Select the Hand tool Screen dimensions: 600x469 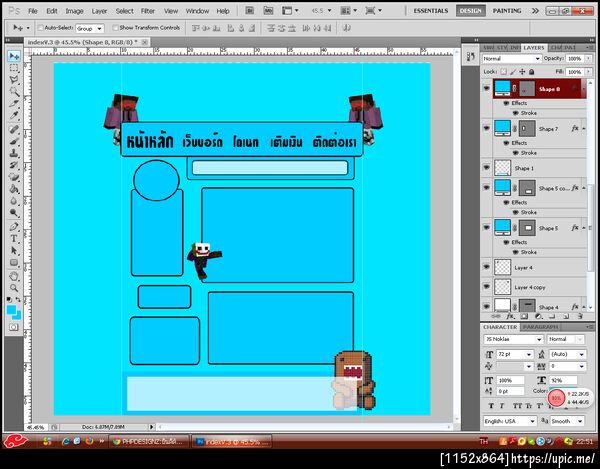point(14,276)
